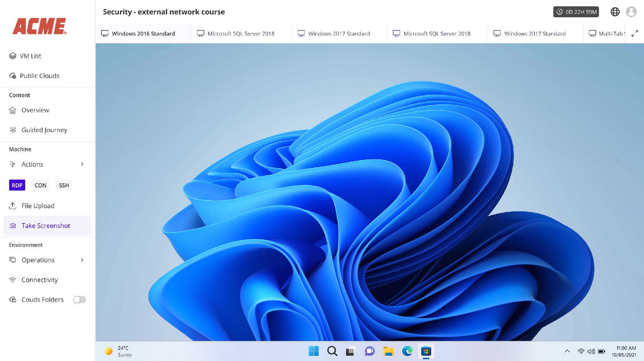Expand the Operations submenu chevron
Image resolution: width=644 pixels, height=361 pixels.
[x=82, y=260]
